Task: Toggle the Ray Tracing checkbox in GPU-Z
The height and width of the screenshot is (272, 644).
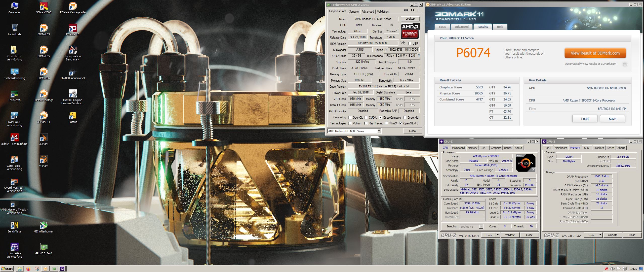Action: (366, 123)
